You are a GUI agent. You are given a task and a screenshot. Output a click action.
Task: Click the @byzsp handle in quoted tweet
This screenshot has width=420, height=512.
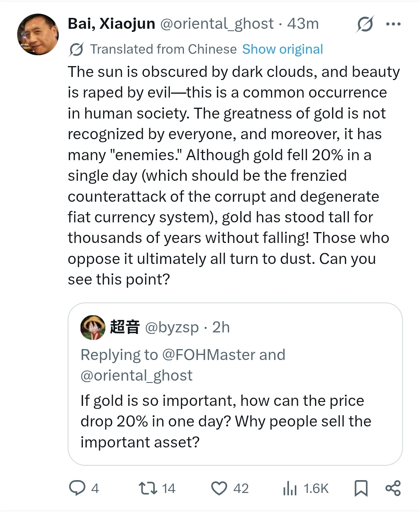coord(171,327)
